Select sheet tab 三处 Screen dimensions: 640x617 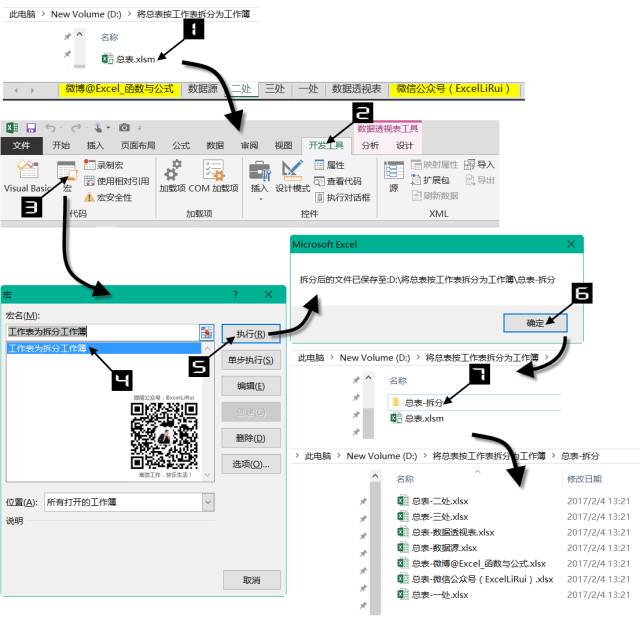pyautogui.click(x=275, y=89)
